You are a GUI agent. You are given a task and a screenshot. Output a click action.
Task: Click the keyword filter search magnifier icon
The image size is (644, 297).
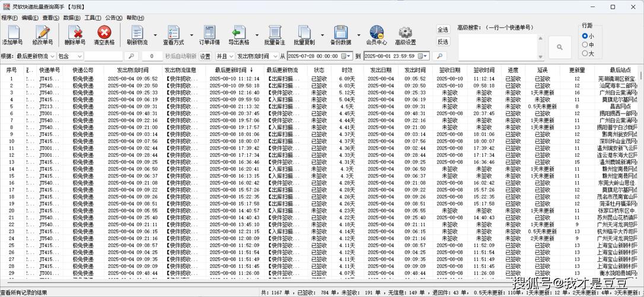pyautogui.click(x=131, y=56)
